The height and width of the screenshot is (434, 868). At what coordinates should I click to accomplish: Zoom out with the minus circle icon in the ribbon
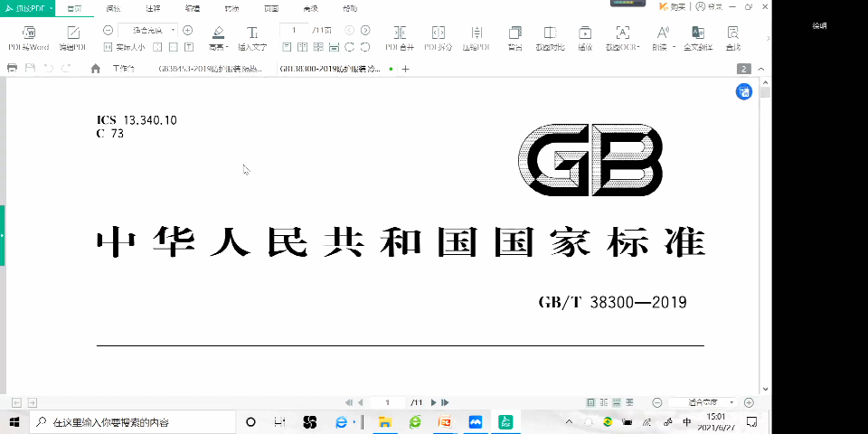[x=108, y=30]
